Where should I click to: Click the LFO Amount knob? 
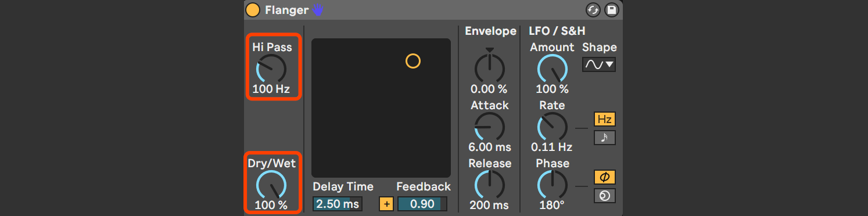click(x=552, y=69)
